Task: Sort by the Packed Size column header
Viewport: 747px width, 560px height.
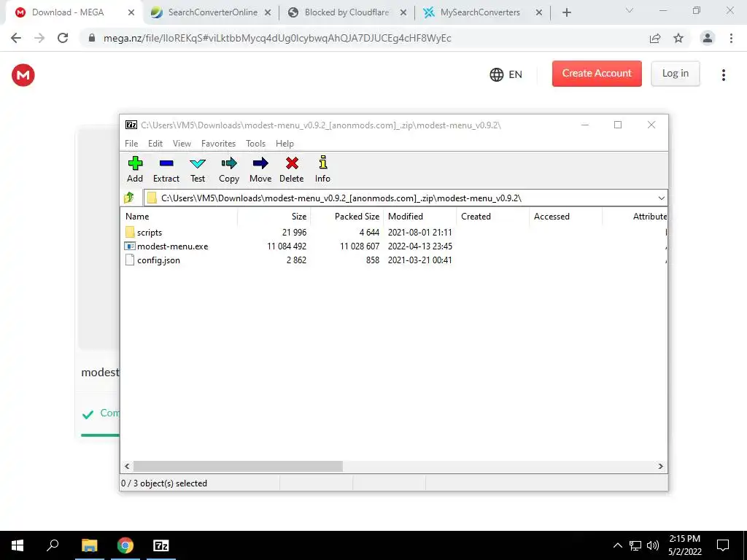Action: (347, 216)
